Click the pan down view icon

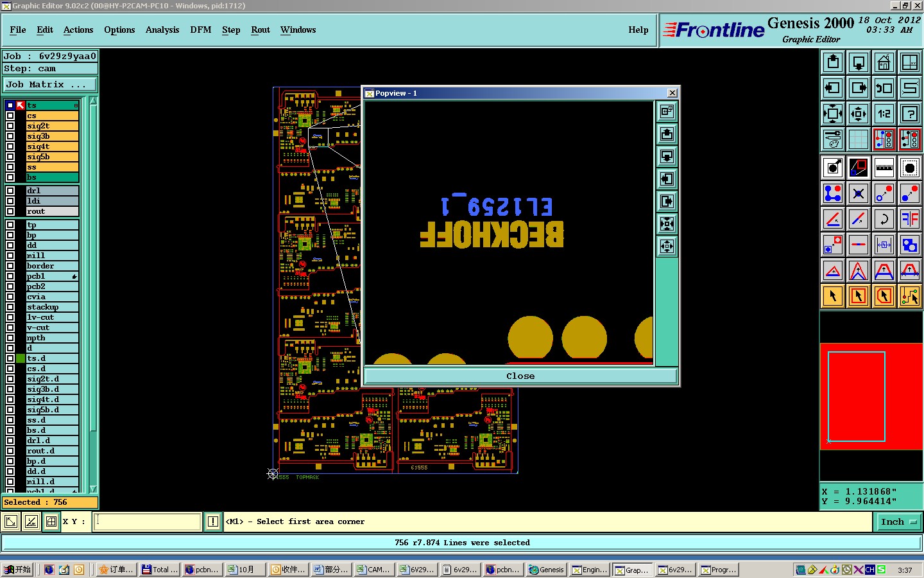tap(859, 62)
